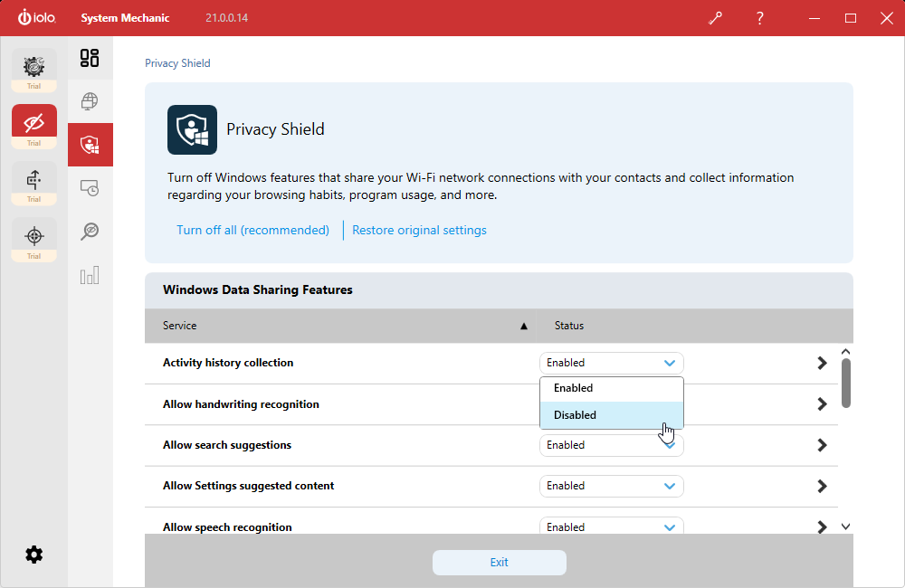This screenshot has height=588, width=905.
Task: Open Activity history collection status dropdown
Action: [612, 363]
